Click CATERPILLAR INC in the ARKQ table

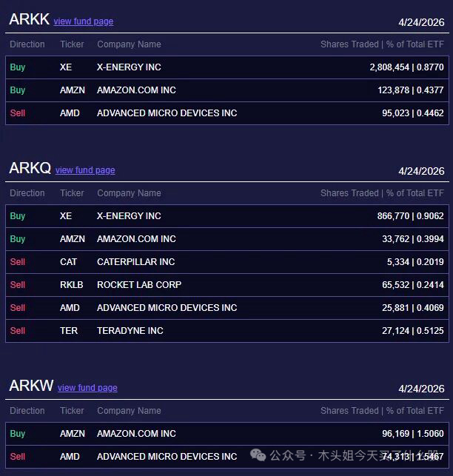tap(135, 262)
